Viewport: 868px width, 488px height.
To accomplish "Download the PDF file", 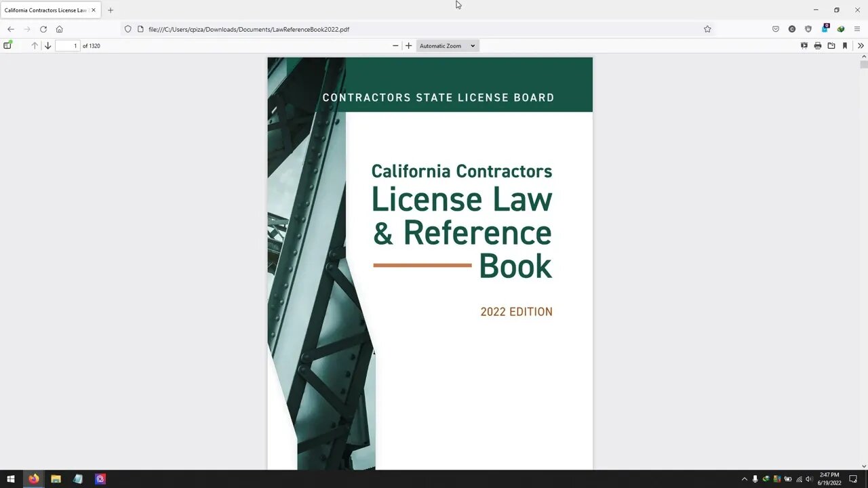I will point(831,45).
